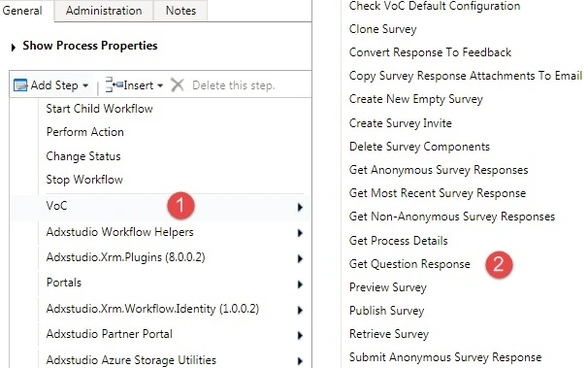Expand Adxstudio.Xrm.Workflow.Identity submenu arrow
The height and width of the screenshot is (368, 588).
(300, 311)
